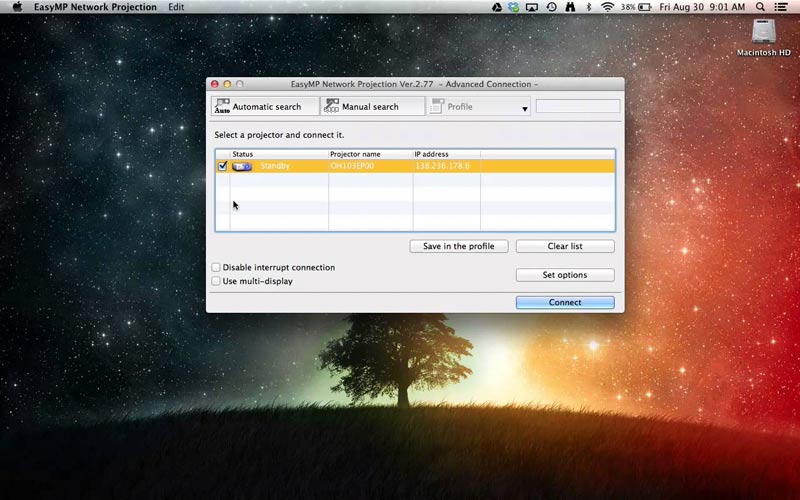
Task: Click the Google Drive menu bar icon
Action: click(496, 7)
